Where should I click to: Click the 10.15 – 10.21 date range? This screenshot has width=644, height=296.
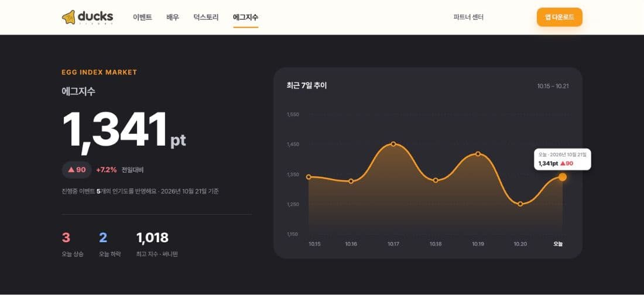[x=553, y=86]
